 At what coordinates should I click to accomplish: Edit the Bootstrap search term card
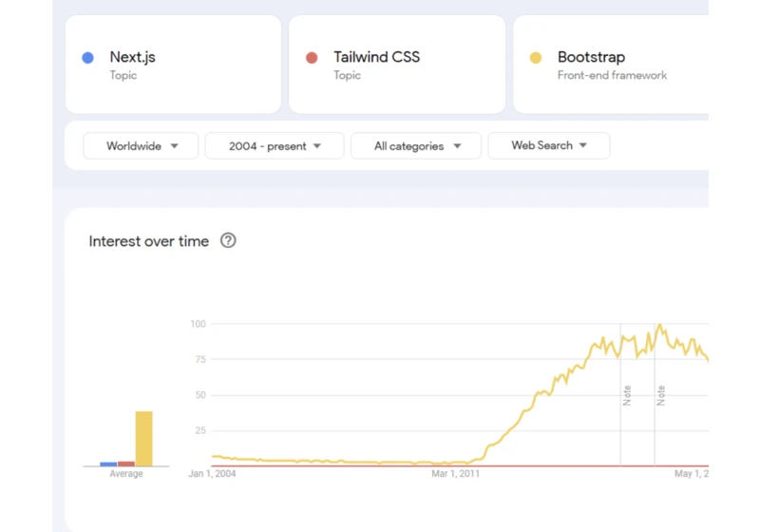611,65
